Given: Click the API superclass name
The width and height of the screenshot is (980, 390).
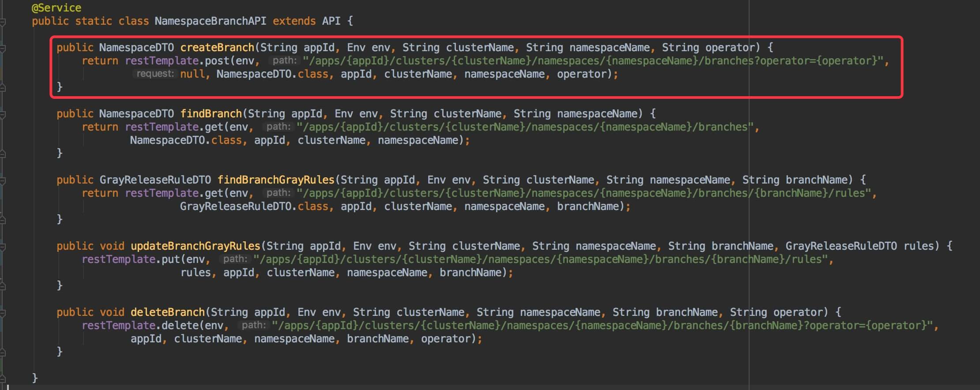Looking at the screenshot, I should coord(331,21).
